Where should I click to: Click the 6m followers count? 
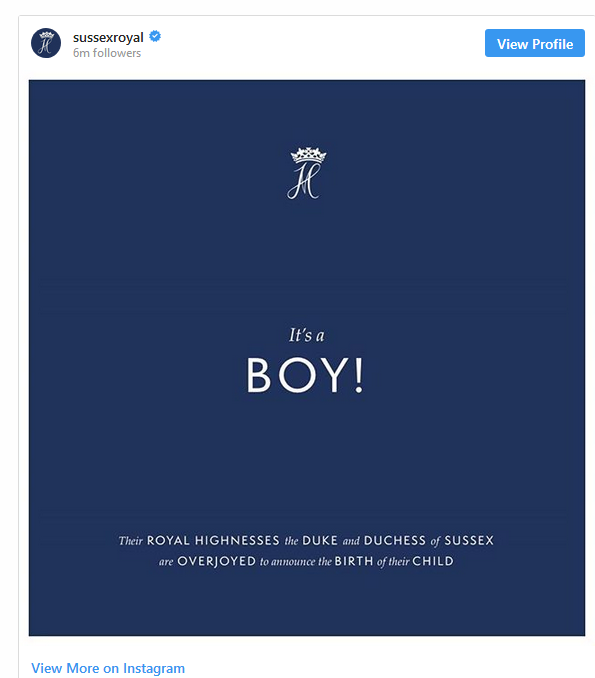click(107, 53)
